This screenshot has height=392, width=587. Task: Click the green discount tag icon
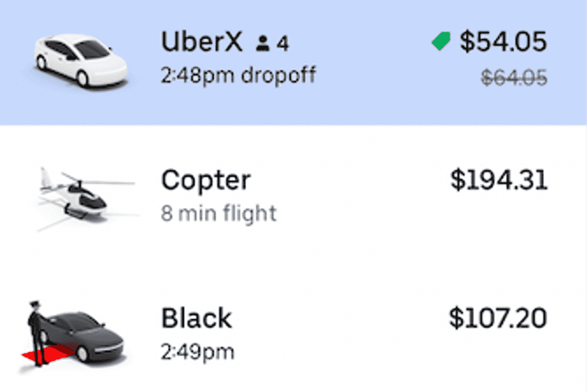[440, 40]
